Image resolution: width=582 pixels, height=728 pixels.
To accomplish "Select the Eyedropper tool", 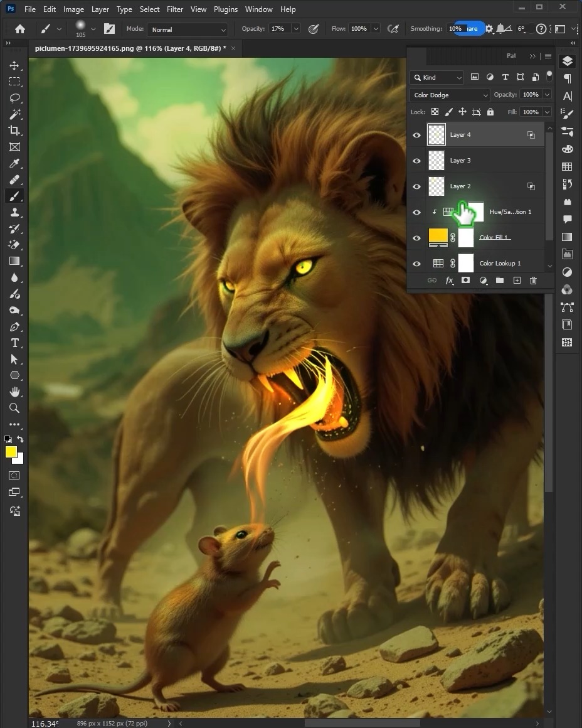I will point(14,163).
